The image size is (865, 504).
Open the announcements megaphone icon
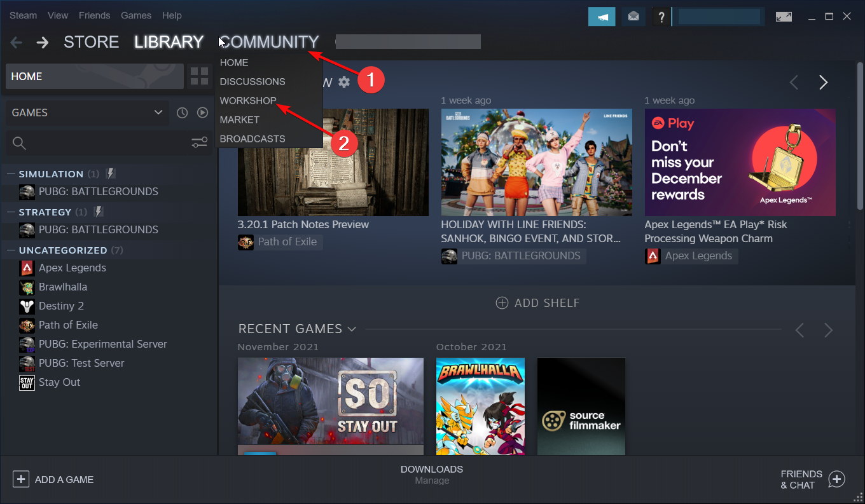602,17
